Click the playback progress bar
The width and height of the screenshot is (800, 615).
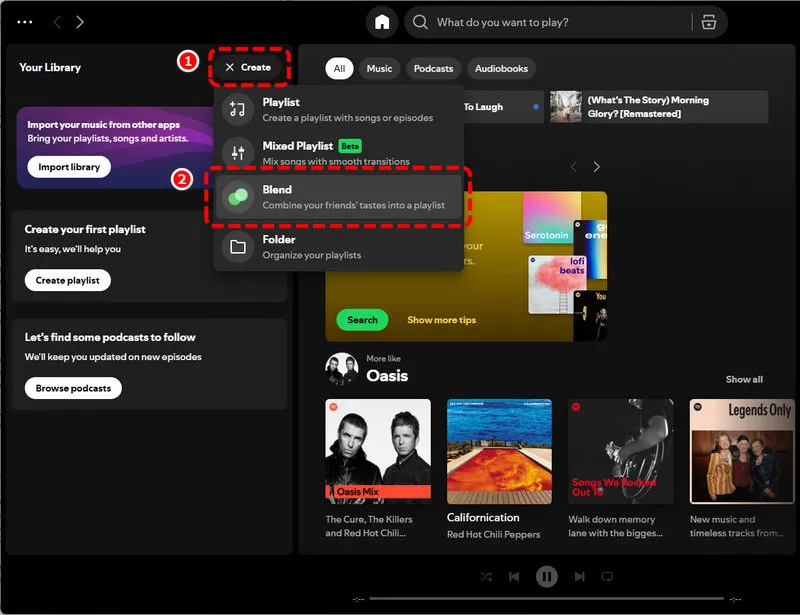pos(546,599)
